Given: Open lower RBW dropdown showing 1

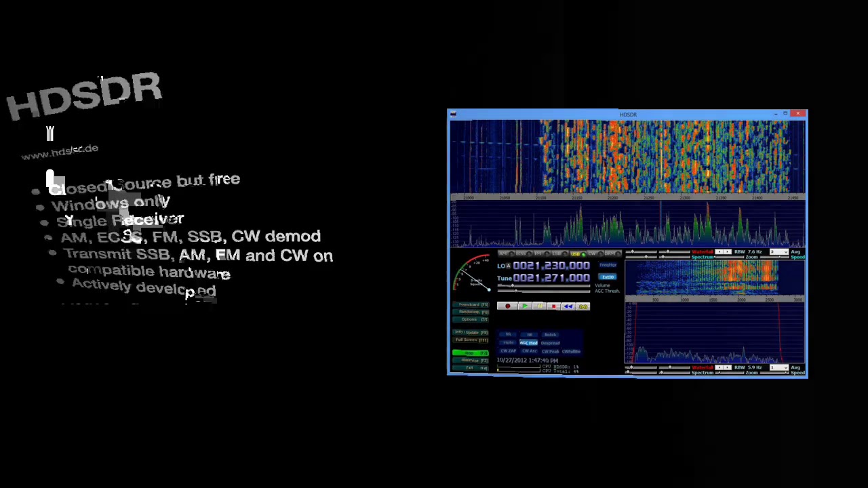Looking at the screenshot, I should click(x=778, y=367).
